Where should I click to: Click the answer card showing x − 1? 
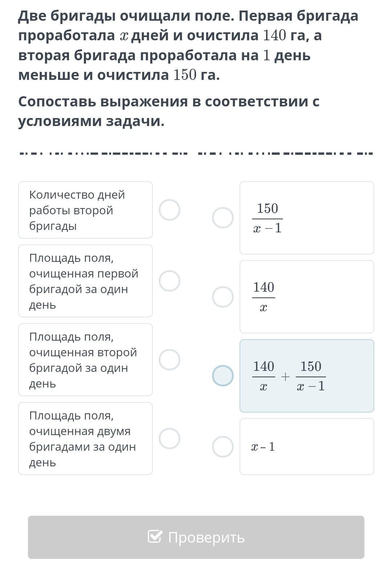click(x=307, y=447)
